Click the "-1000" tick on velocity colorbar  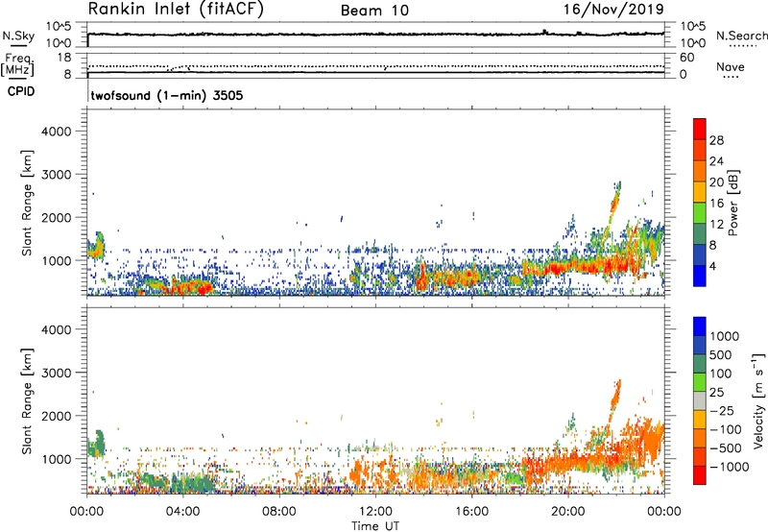click(729, 467)
